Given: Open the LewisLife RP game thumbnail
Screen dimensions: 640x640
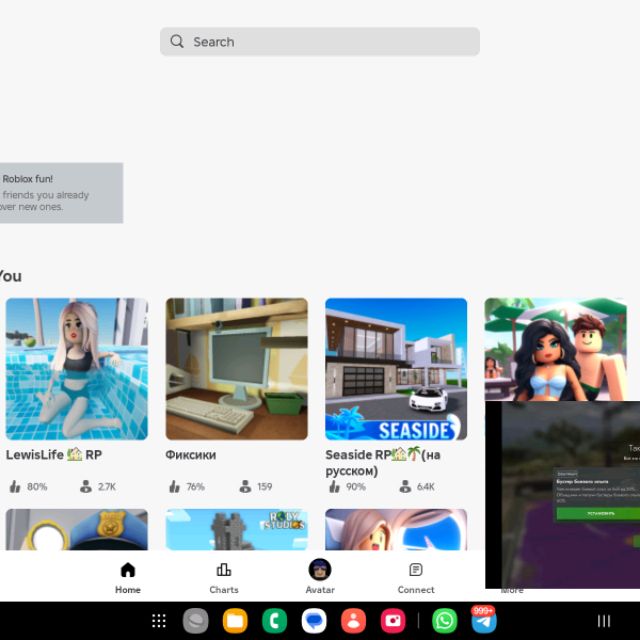Looking at the screenshot, I should click(77, 369).
